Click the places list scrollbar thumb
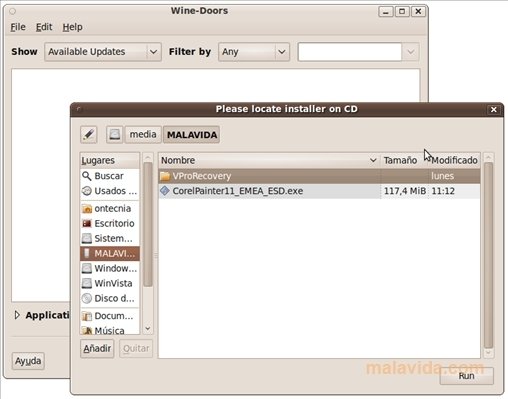 tap(148, 224)
